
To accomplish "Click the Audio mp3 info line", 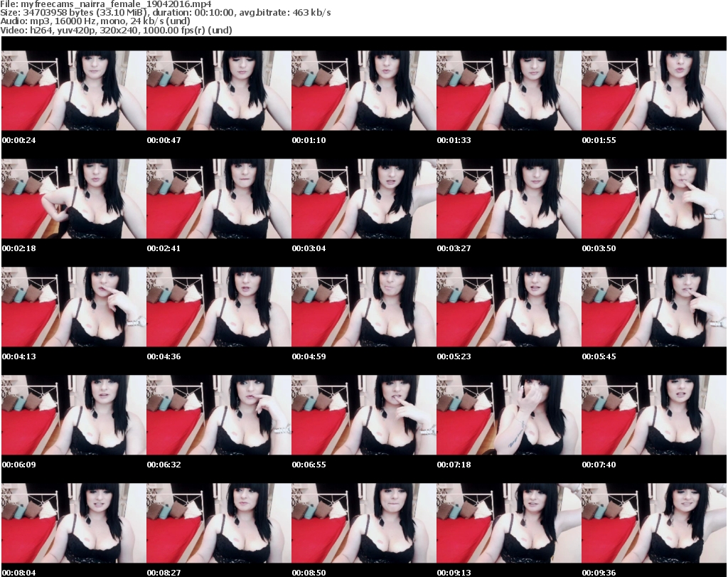I will [95, 21].
